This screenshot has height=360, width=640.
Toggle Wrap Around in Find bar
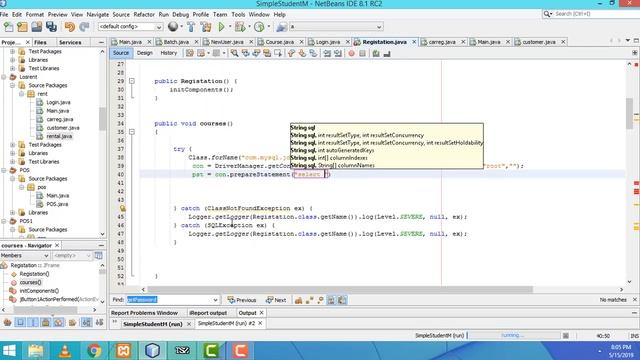pyautogui.click(x=342, y=300)
